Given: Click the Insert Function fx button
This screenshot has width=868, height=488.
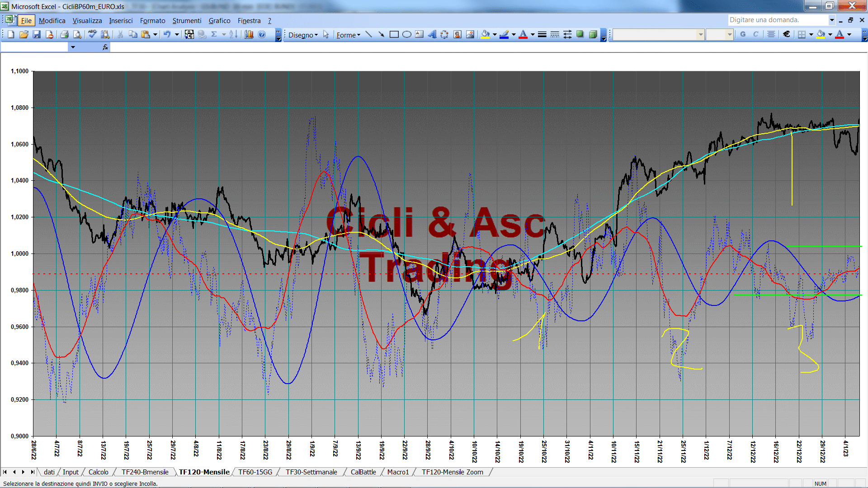Looking at the screenshot, I should [x=105, y=47].
